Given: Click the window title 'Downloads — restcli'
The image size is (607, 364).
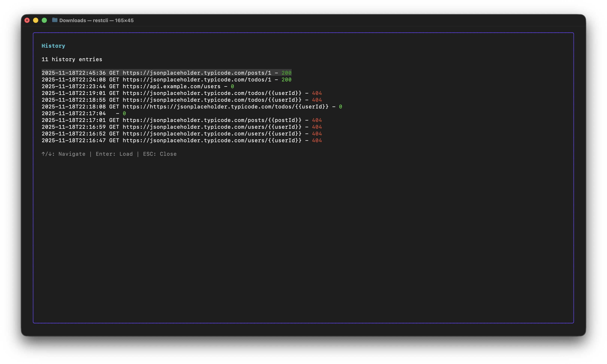Looking at the screenshot, I should pyautogui.click(x=96, y=20).
